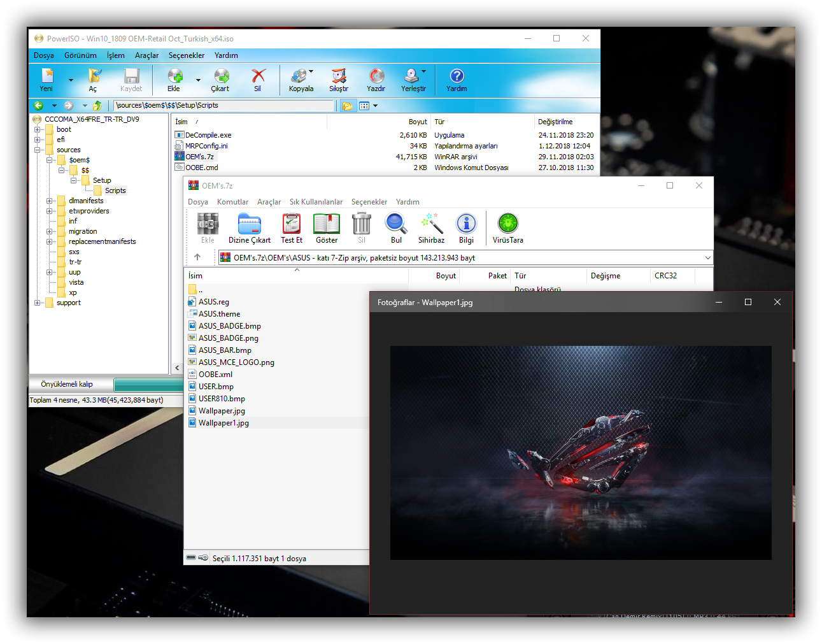Open the İşlem menu in PowerISO
The width and height of the screenshot is (822, 644).
(116, 55)
